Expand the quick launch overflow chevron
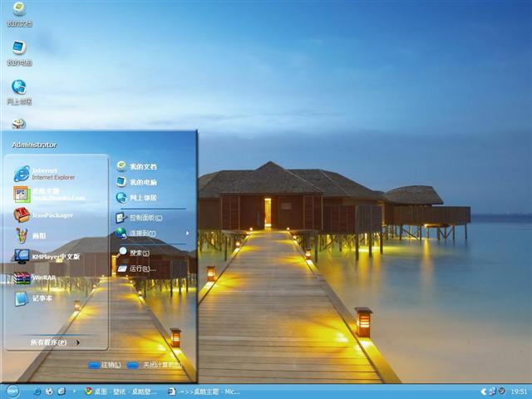 [75, 392]
